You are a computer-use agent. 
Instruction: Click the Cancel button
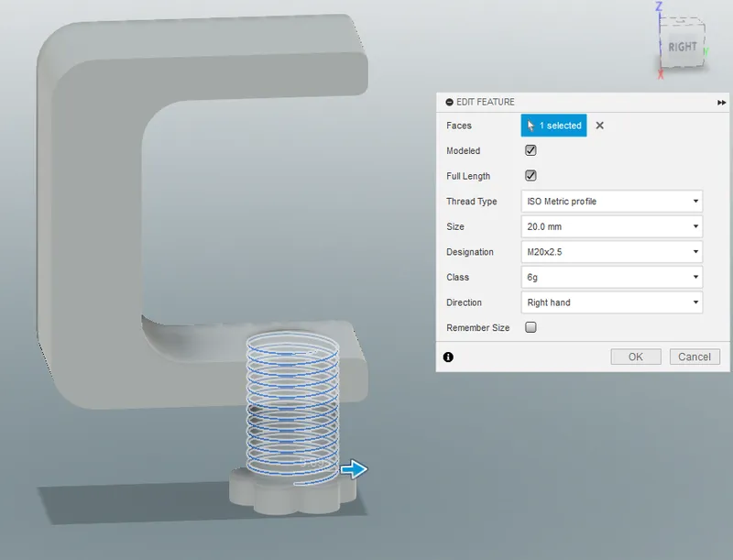click(695, 357)
